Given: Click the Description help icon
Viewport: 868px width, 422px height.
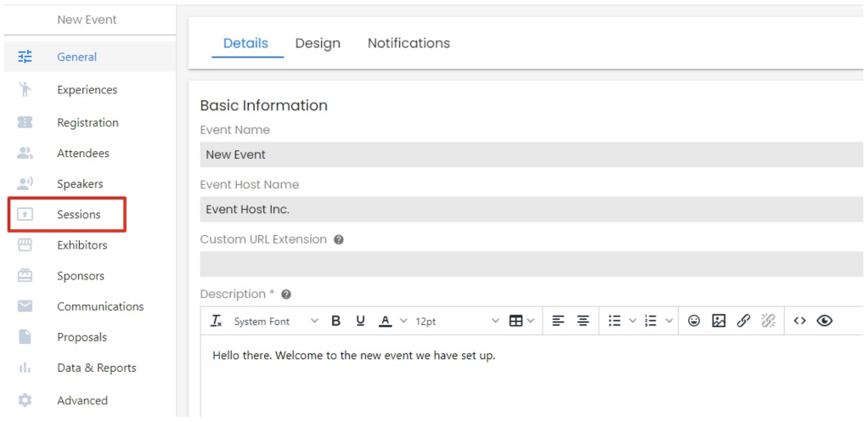Looking at the screenshot, I should tap(286, 295).
